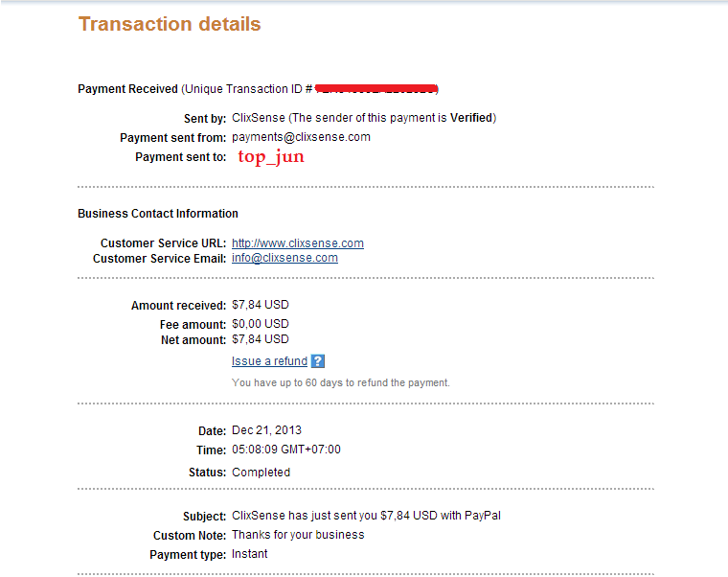Click the Dec 21, 2013 date value
The width and height of the screenshot is (728, 577).
pos(266,430)
